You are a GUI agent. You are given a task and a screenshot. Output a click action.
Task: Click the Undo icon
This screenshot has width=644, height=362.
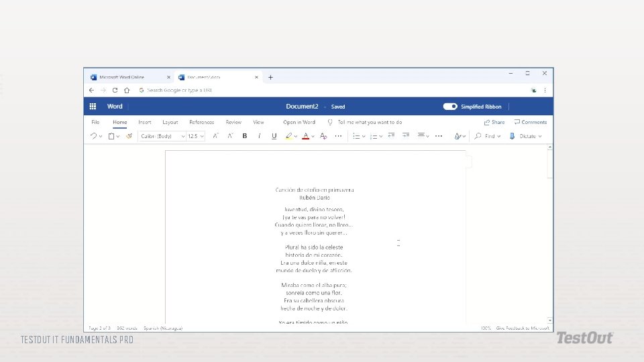(93, 136)
